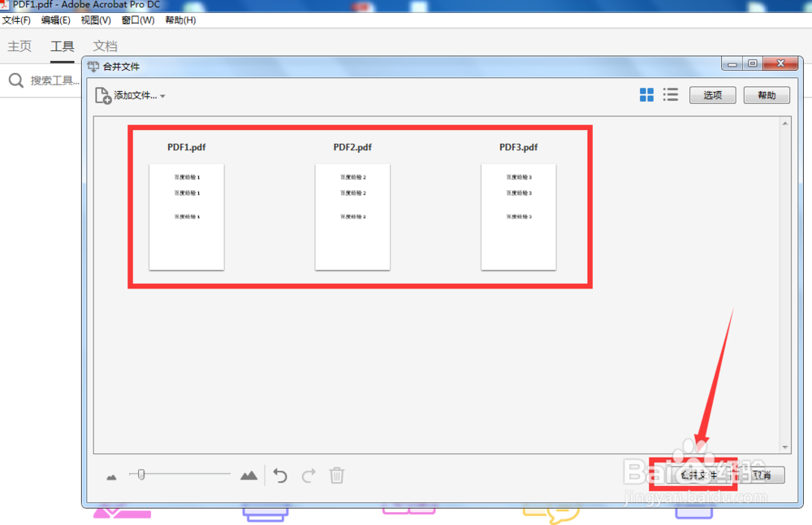Close the 合并文件 dialog
The height and width of the screenshot is (525, 812).
click(x=781, y=63)
